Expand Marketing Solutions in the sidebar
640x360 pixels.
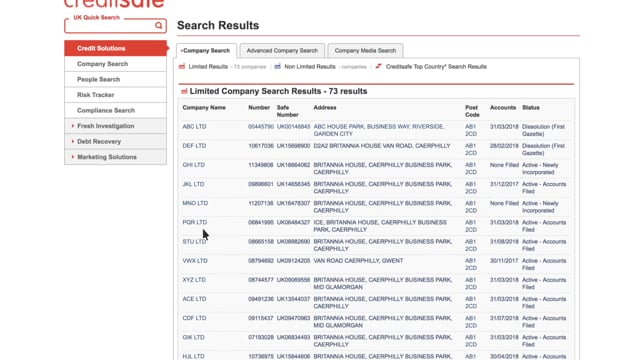point(116,157)
